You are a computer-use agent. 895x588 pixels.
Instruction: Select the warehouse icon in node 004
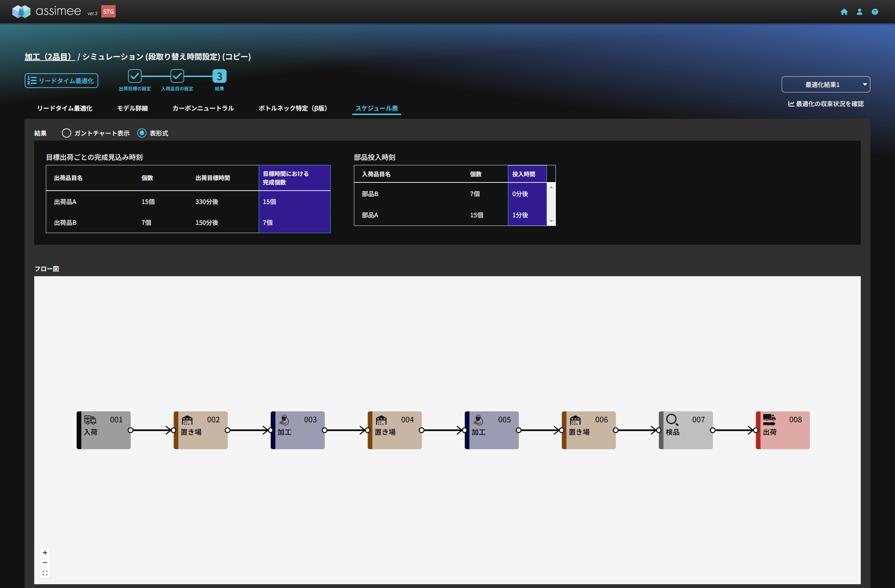click(381, 420)
